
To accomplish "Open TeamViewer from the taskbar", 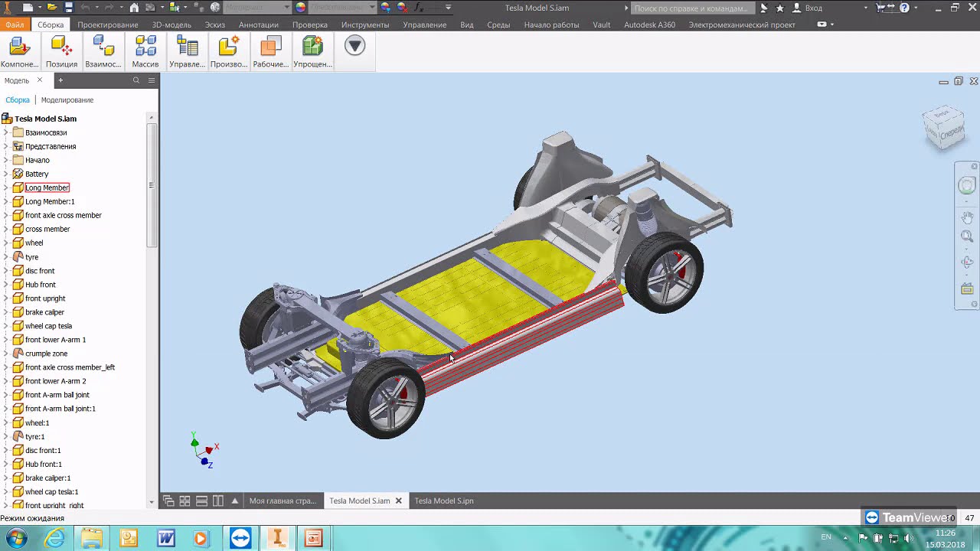I will 240,538.
